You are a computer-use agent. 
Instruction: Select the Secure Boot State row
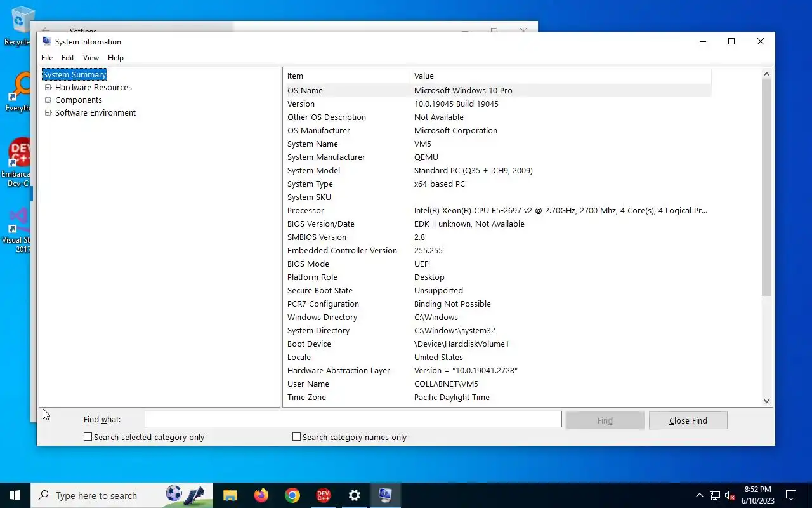[497, 290]
